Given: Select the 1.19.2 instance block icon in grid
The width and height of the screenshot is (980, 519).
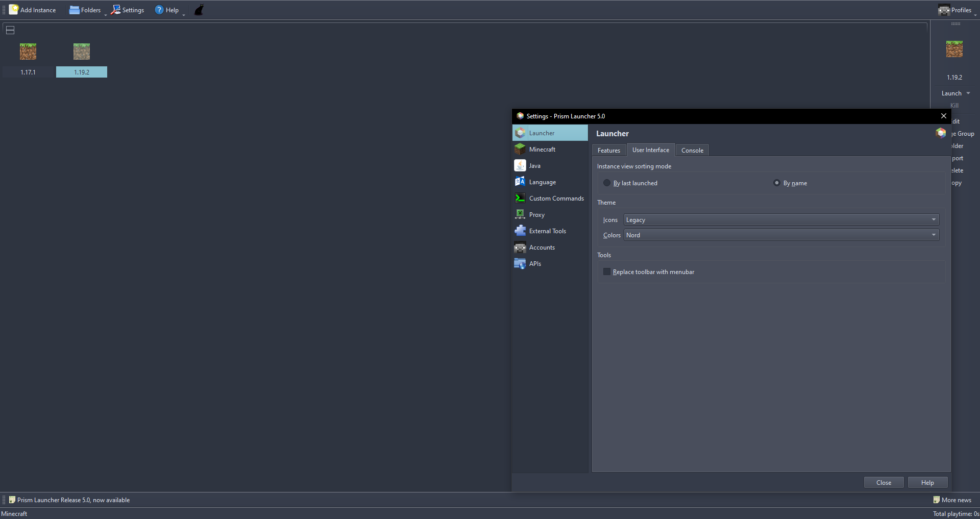Looking at the screenshot, I should tap(82, 51).
